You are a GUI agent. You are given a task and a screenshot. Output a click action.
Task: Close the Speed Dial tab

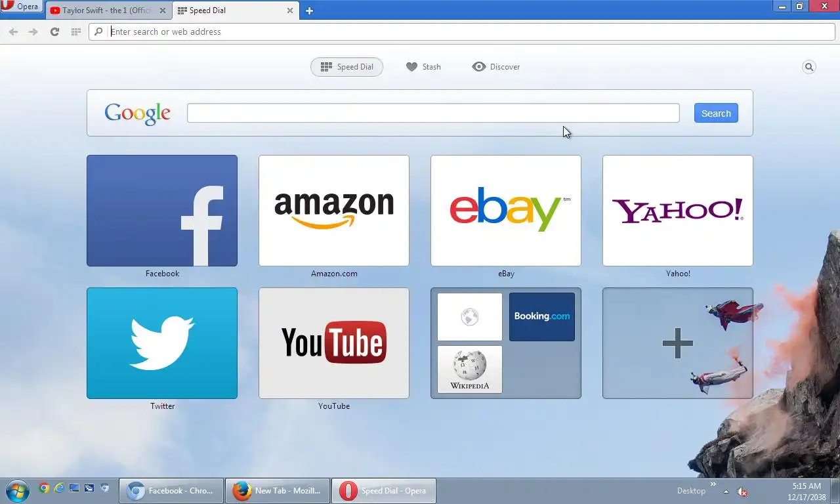290,10
